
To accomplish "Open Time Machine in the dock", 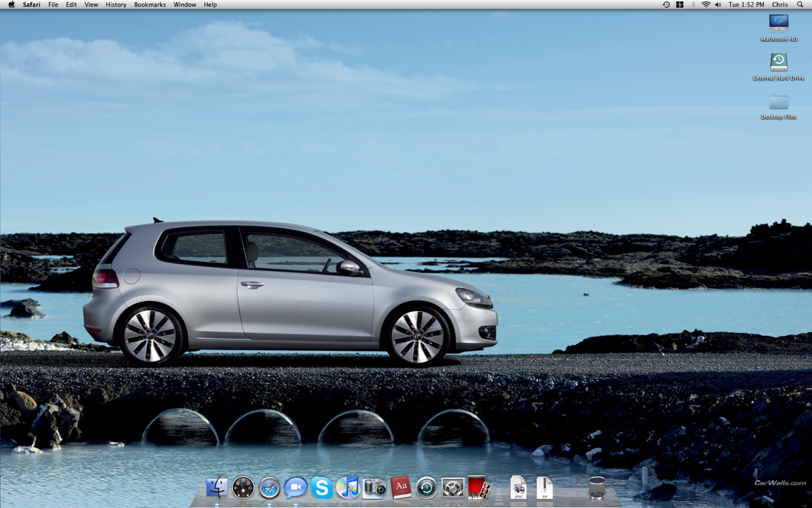I will click(426, 488).
